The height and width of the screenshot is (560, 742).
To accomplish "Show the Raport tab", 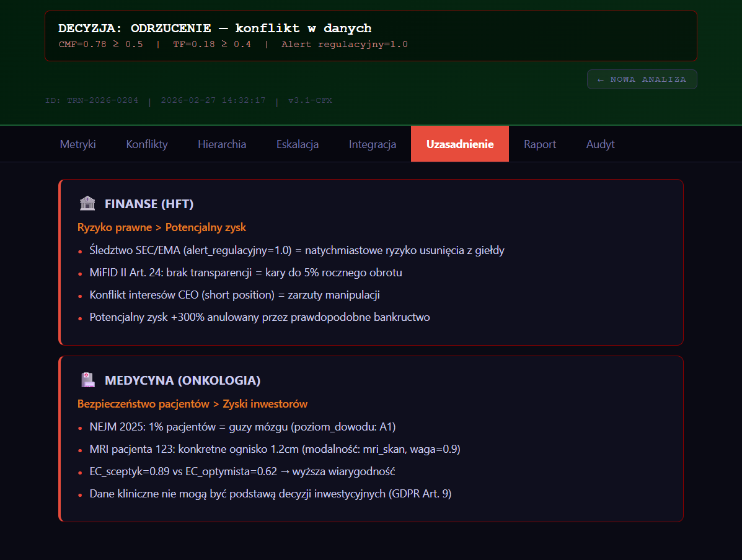I will point(540,144).
